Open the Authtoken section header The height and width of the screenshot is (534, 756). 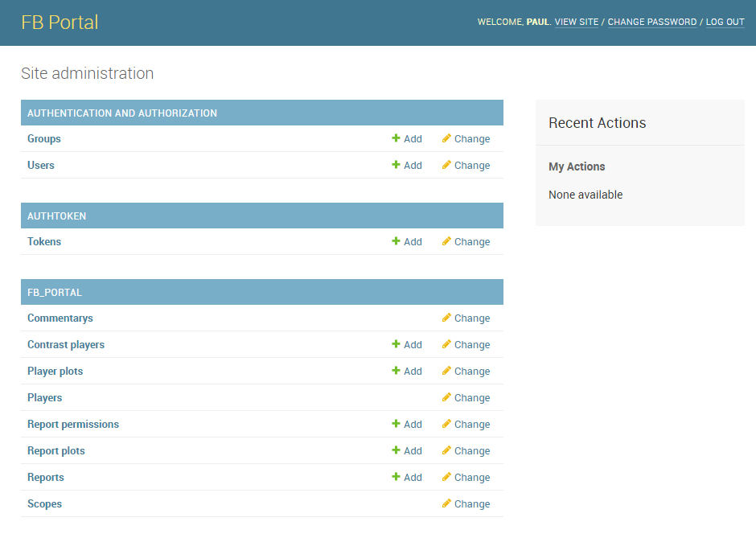[56, 216]
